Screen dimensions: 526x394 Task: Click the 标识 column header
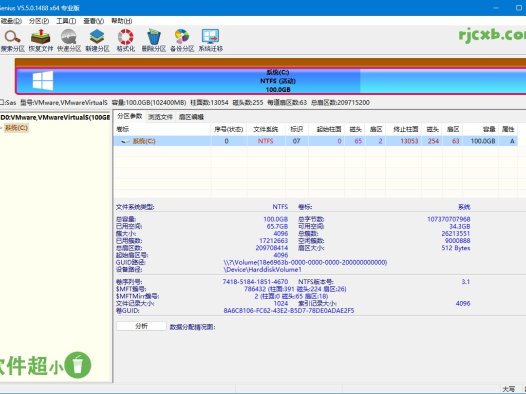(297, 129)
